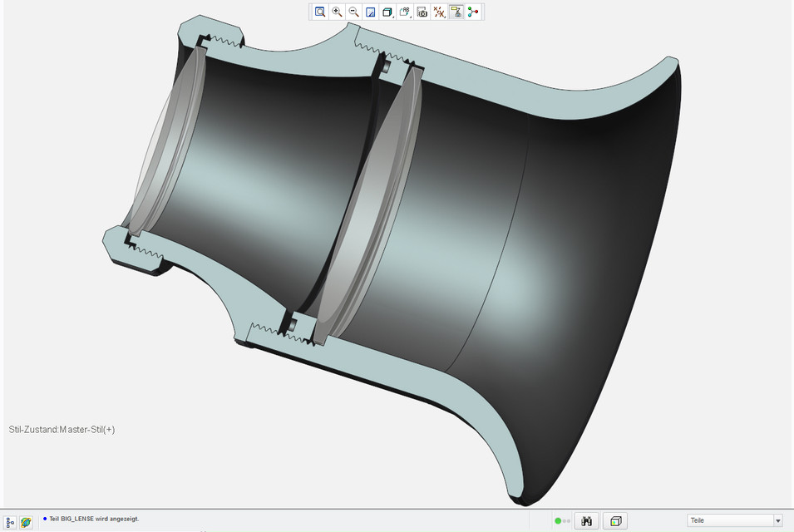Open the embedded web browser icon
Screen dimensions: 794x532
tap(27, 521)
